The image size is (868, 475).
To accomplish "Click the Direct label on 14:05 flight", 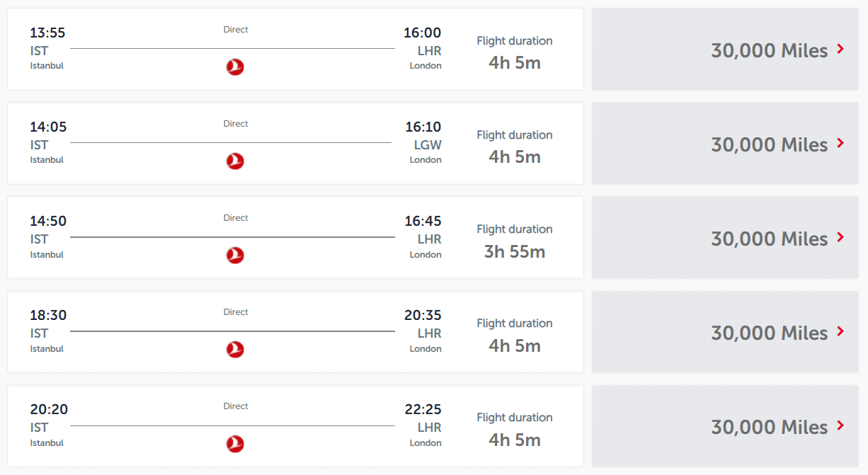I will [236, 124].
